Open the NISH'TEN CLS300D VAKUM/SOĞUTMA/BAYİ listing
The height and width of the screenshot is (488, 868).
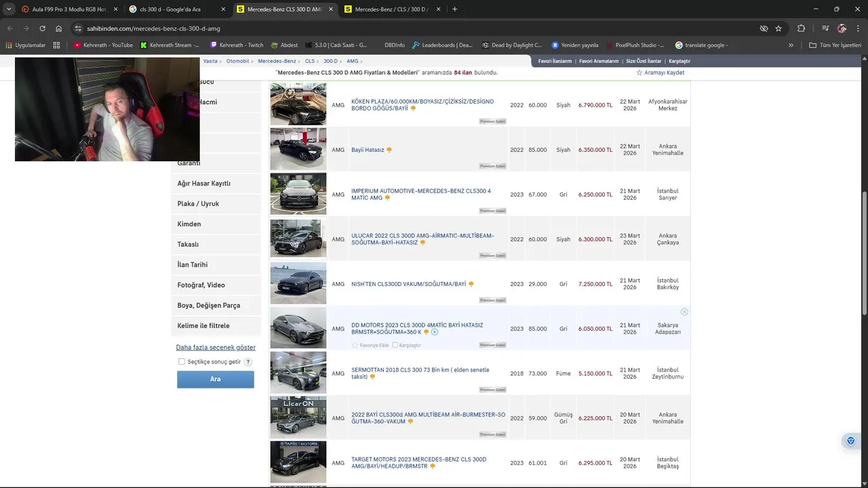408,284
